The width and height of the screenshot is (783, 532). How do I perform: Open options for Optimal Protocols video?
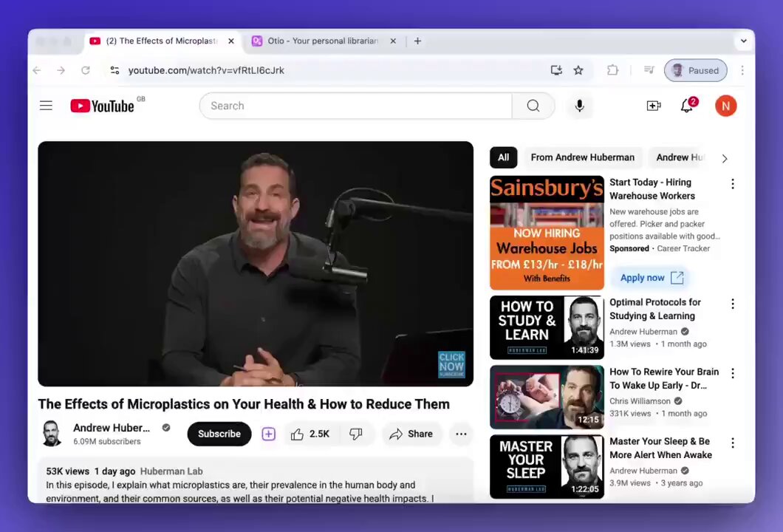coord(733,304)
